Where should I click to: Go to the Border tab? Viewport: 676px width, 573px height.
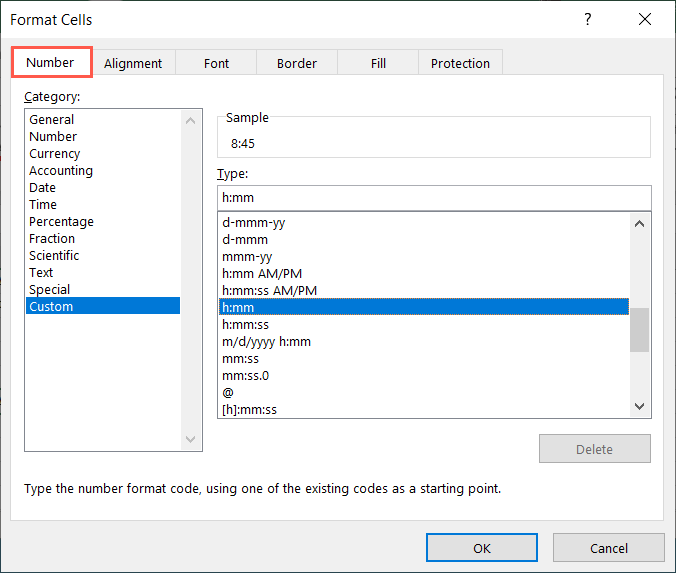coord(297,63)
